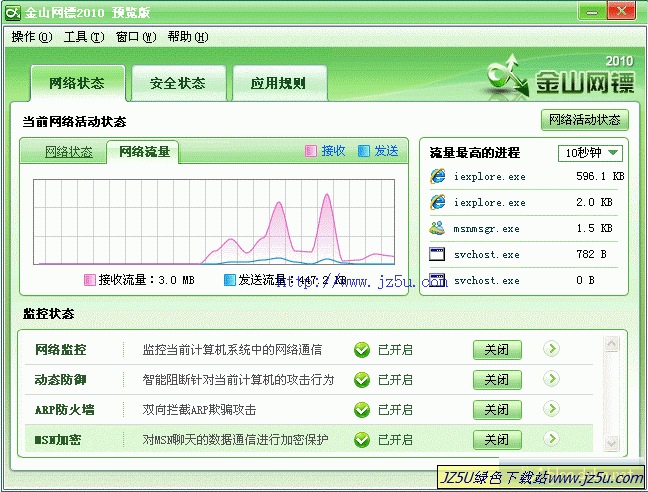Open the 操作(O) menu

32,37
